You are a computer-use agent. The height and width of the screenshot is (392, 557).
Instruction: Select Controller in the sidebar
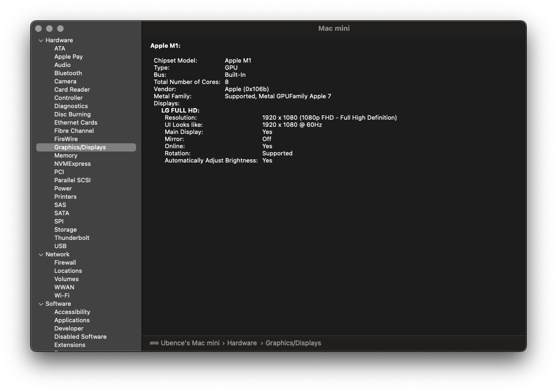tap(69, 98)
